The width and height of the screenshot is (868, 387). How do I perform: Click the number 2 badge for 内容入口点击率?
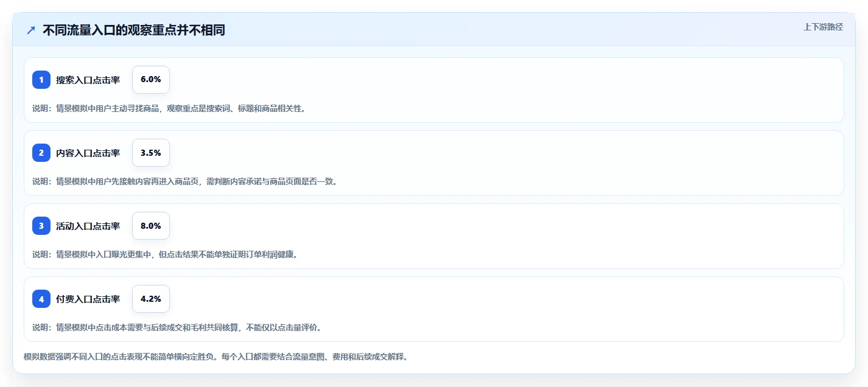coord(41,153)
